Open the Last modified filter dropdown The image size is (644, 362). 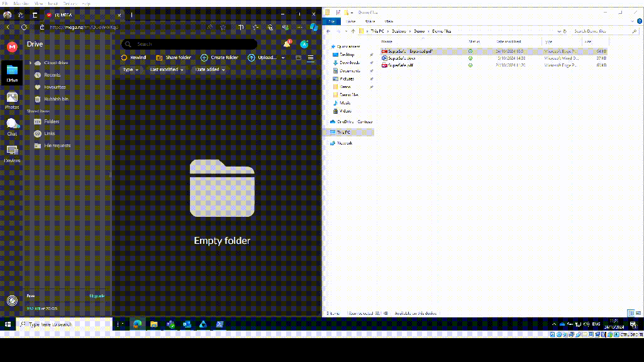click(x=166, y=70)
